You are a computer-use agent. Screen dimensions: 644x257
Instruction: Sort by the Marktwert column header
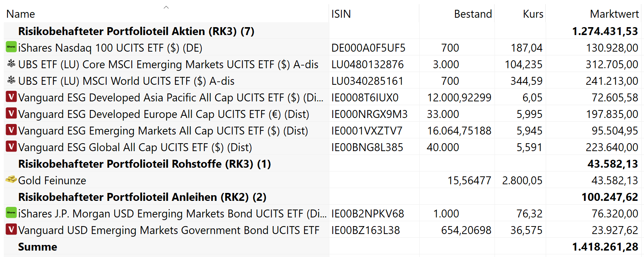pos(614,14)
